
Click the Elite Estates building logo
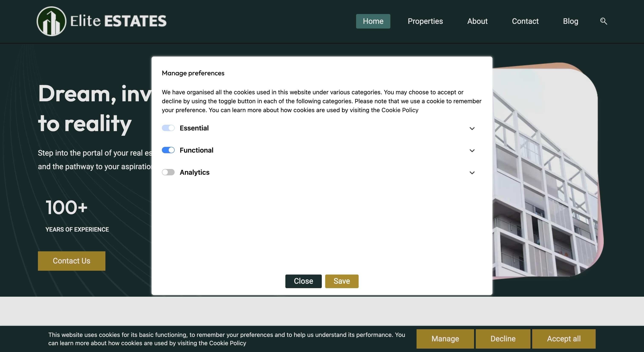click(x=52, y=21)
